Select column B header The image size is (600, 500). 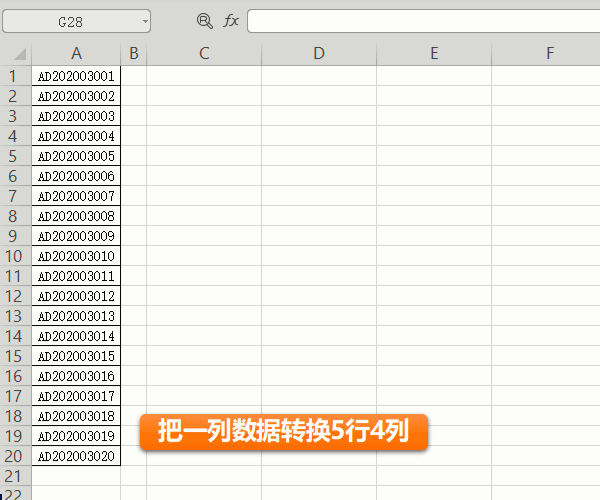pos(133,54)
